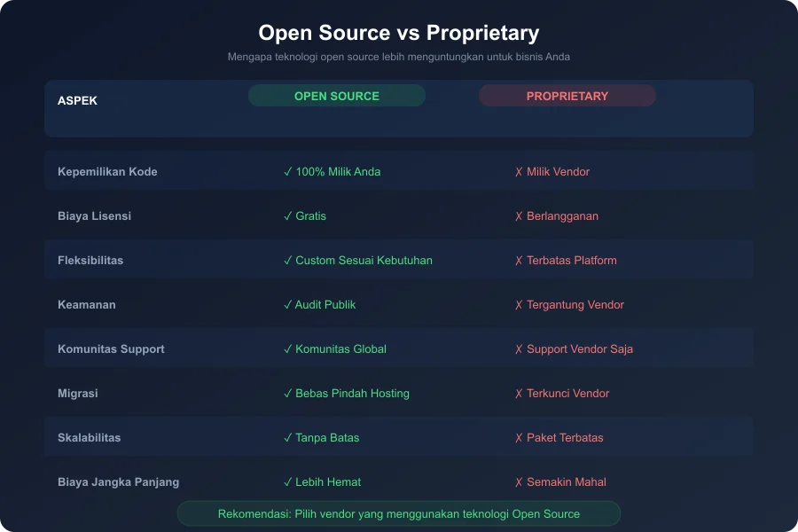Screen dimensions: 798x532
Task: Click the X icon beside "Terkunci Vendor"
Action: tap(520, 393)
